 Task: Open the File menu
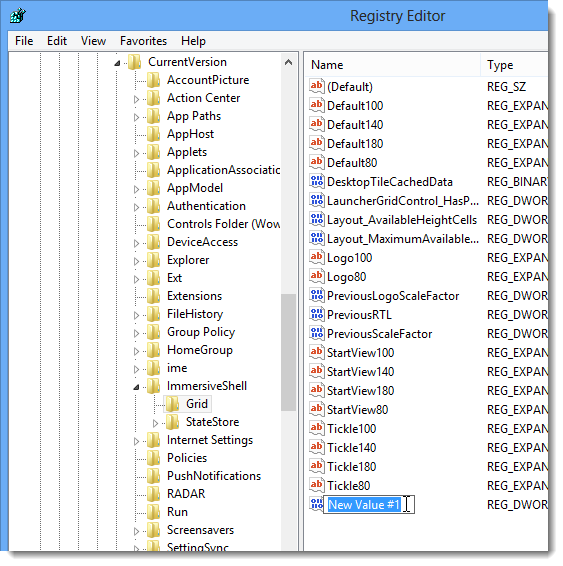[24, 41]
